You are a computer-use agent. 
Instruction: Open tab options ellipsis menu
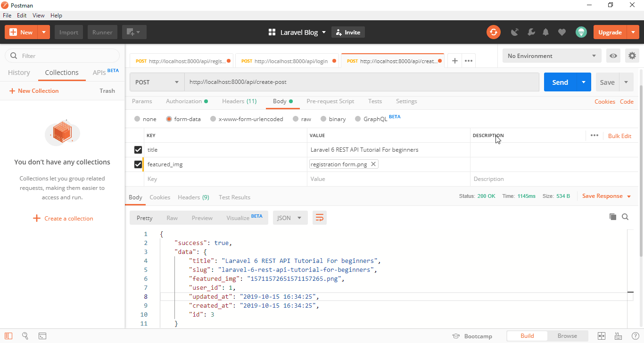(468, 61)
